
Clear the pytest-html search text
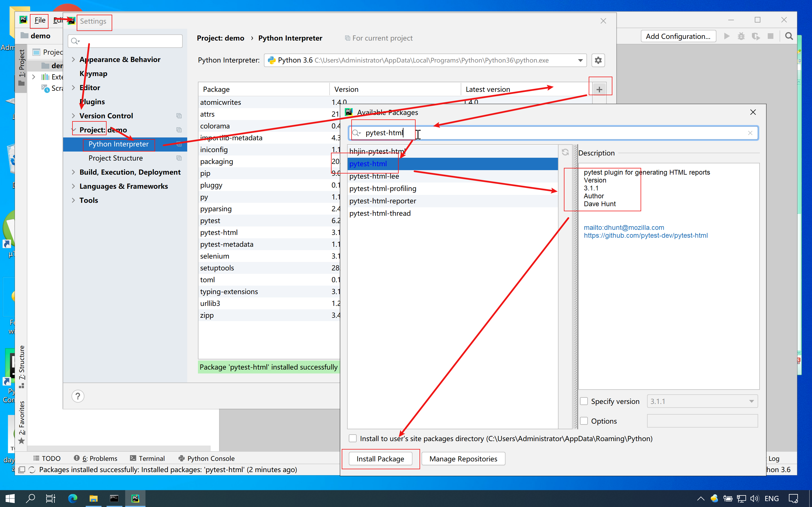point(750,133)
